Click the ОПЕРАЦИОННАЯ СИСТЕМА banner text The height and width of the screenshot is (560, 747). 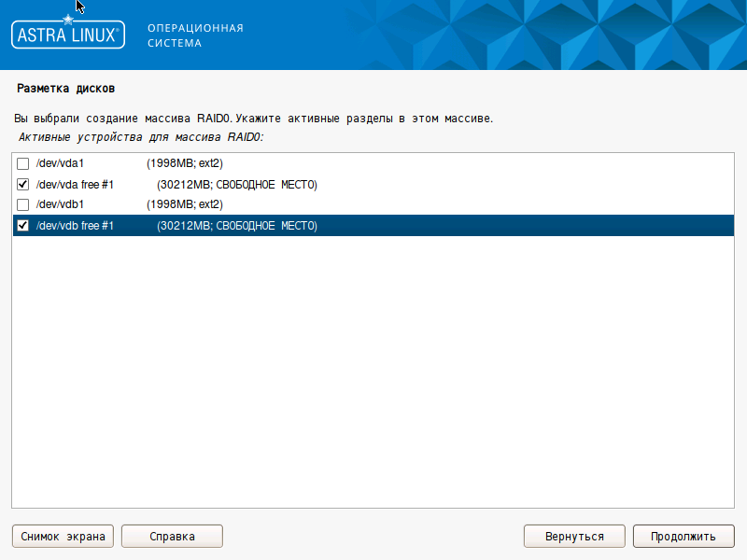(x=195, y=35)
